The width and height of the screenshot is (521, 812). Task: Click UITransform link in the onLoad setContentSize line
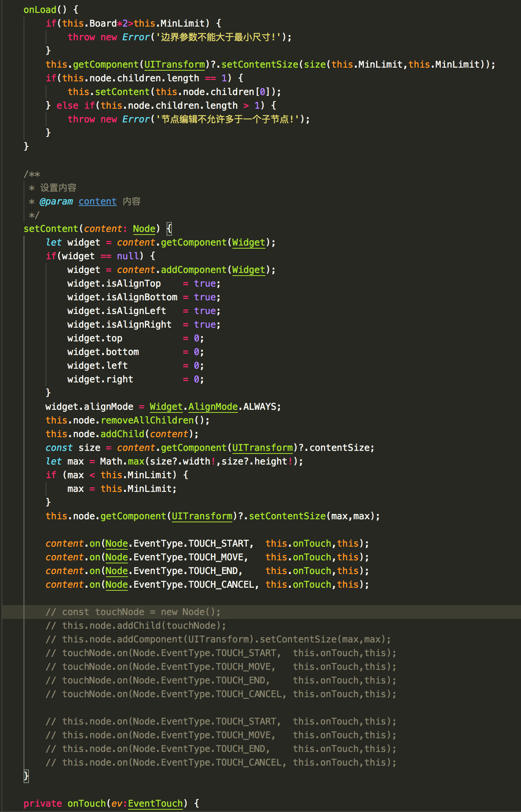point(175,65)
